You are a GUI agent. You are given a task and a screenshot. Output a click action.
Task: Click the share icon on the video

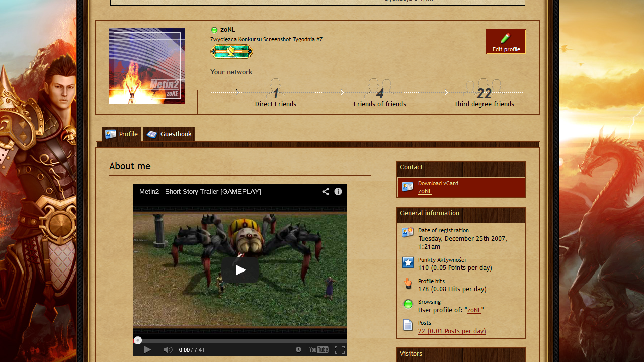point(326,192)
